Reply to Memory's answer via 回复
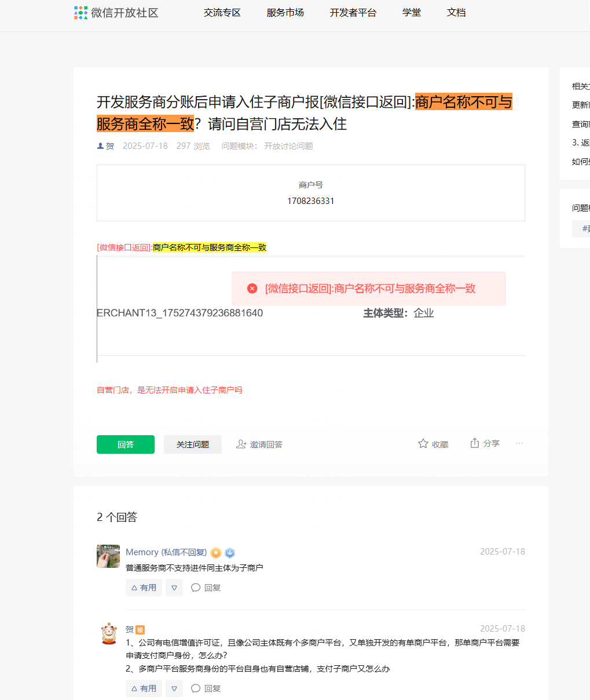 pos(206,588)
